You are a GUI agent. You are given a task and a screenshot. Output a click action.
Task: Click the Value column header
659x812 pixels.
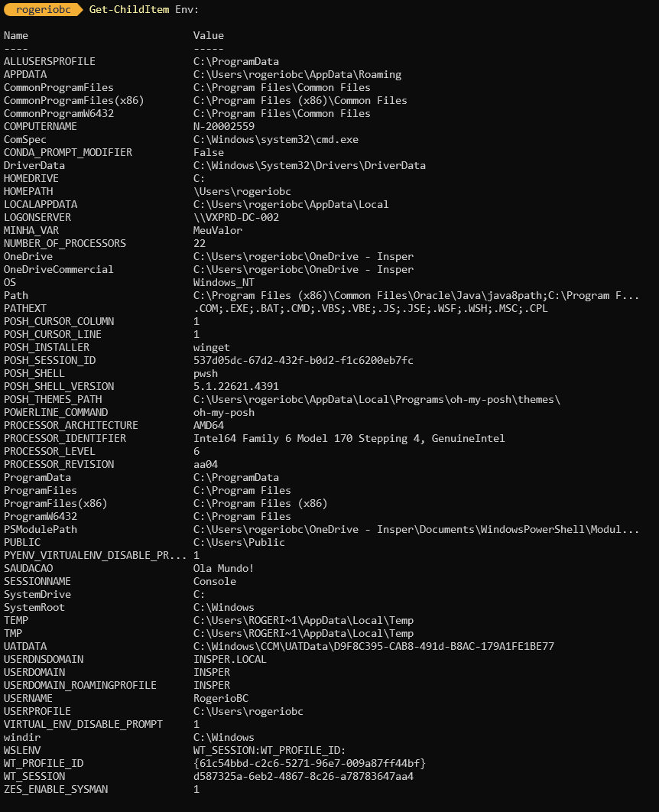(209, 36)
